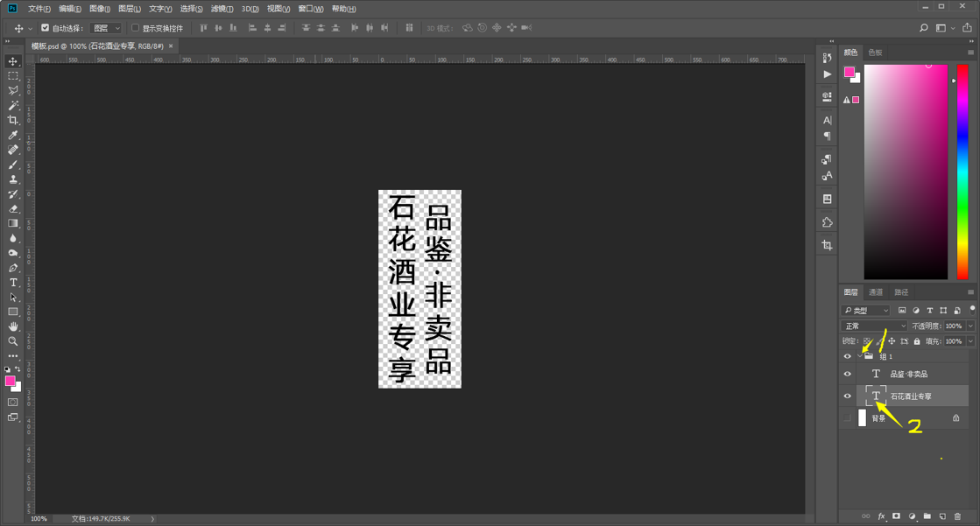Select the Eraser tool
This screenshot has width=980, height=526.
[13, 209]
